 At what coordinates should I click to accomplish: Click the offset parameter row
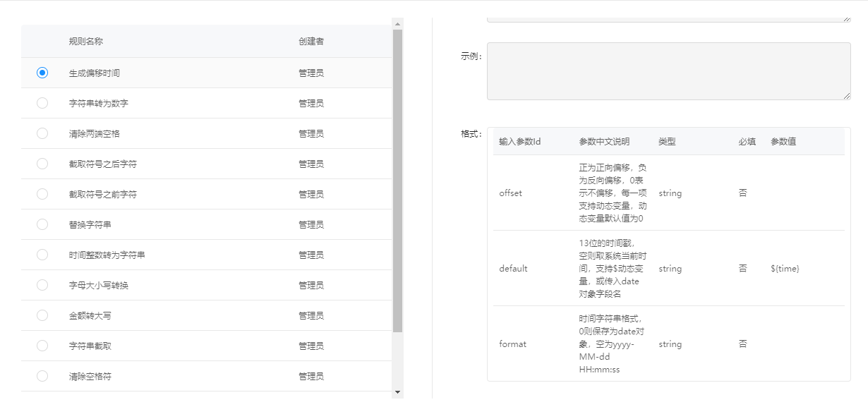(x=510, y=193)
